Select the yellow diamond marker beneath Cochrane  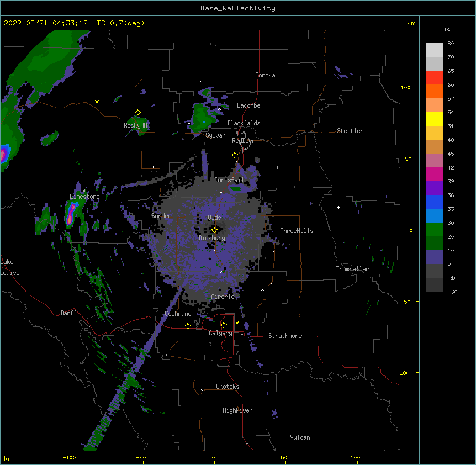click(188, 326)
